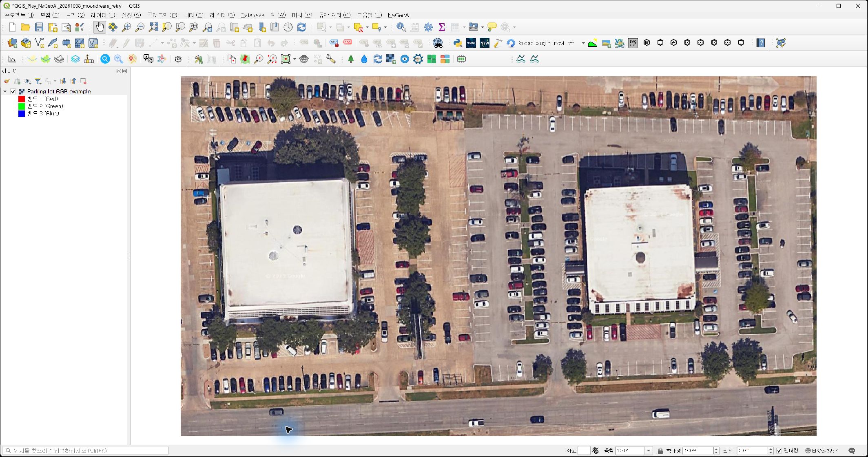Click the Identify Features tool
This screenshot has height=457, width=868.
[x=401, y=27]
